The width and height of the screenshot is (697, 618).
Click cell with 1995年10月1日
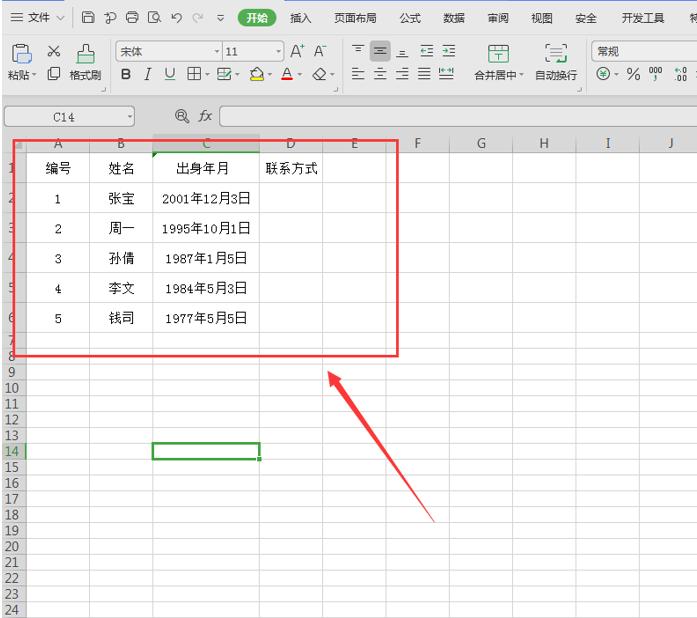[x=206, y=228]
